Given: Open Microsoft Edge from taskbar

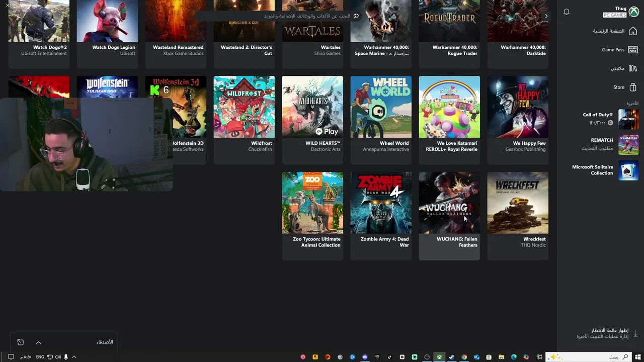Looking at the screenshot, I should (514, 357).
